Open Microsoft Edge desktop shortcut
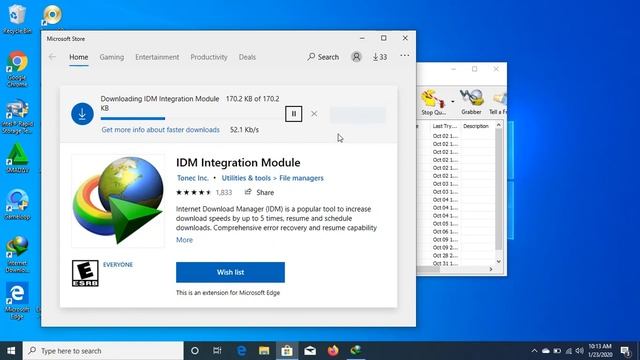 click(17, 301)
